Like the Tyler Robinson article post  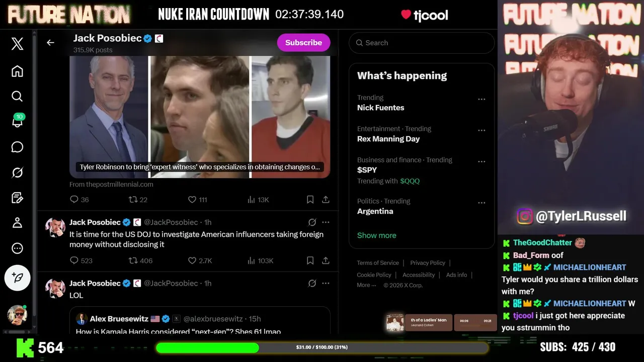pyautogui.click(x=197, y=200)
